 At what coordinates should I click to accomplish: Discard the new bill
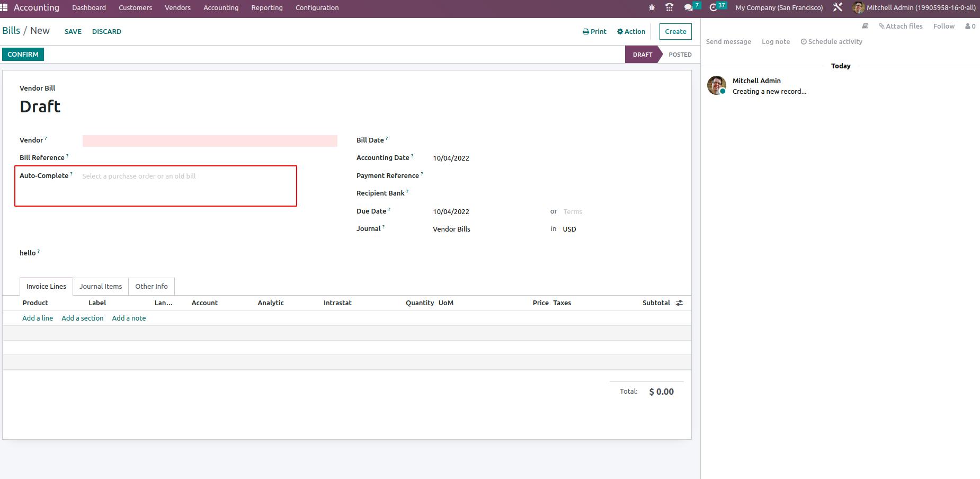[106, 31]
